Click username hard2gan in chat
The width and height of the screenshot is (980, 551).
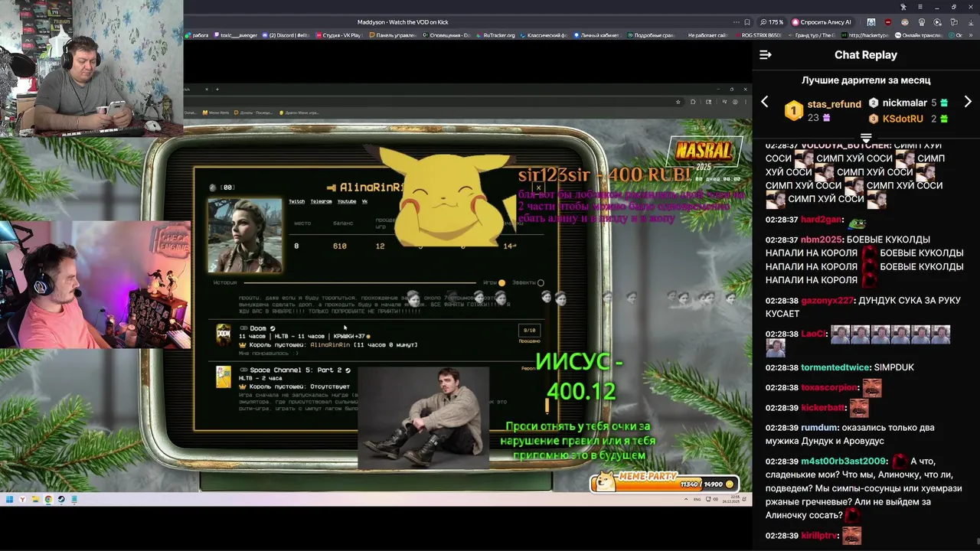(x=821, y=220)
